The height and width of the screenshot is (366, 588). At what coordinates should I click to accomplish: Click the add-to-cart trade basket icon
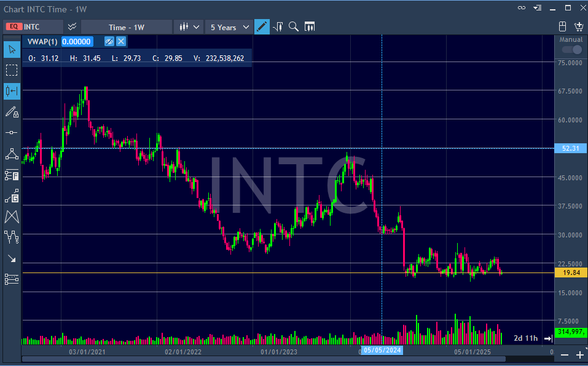(x=579, y=26)
